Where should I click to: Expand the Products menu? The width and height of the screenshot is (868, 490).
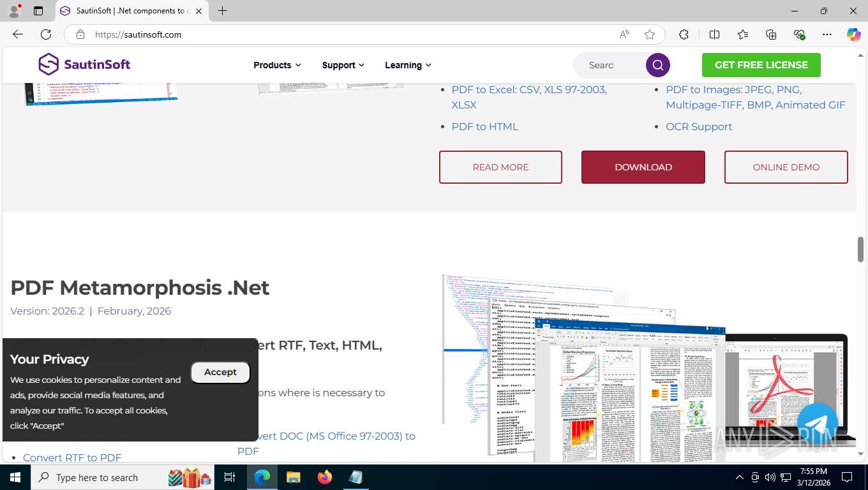coord(277,65)
